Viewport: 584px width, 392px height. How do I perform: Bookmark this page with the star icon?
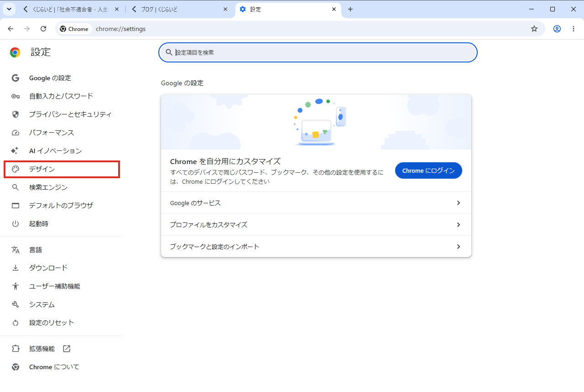click(x=534, y=29)
